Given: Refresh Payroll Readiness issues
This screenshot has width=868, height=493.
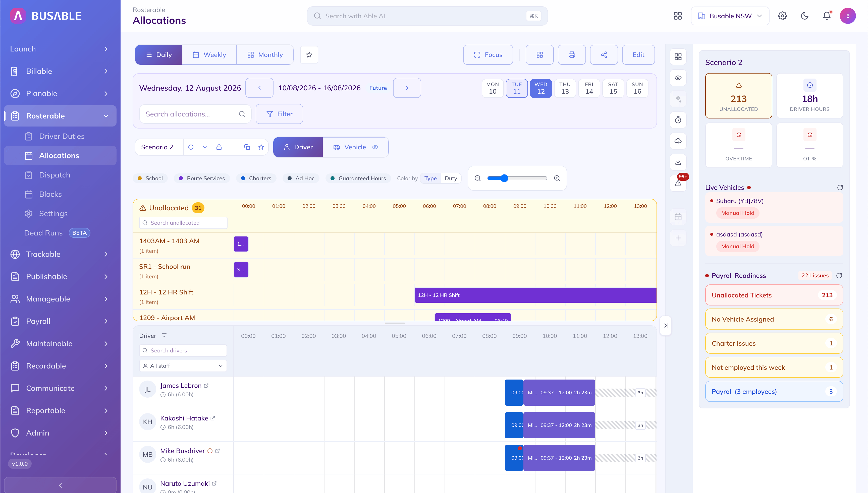Looking at the screenshot, I should (839, 276).
